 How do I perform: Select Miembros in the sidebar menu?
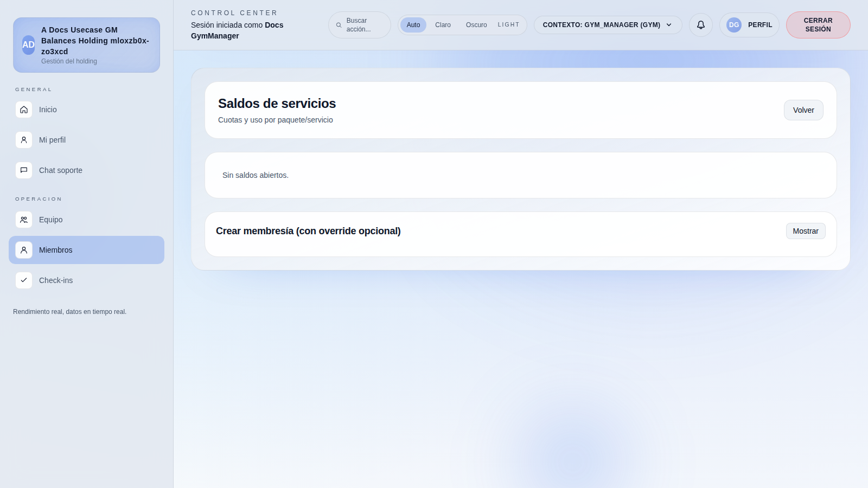click(56, 250)
